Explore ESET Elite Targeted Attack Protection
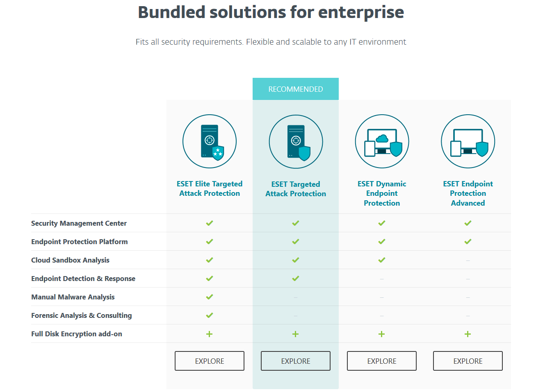Screen dimensions: 536x392 (x=210, y=361)
